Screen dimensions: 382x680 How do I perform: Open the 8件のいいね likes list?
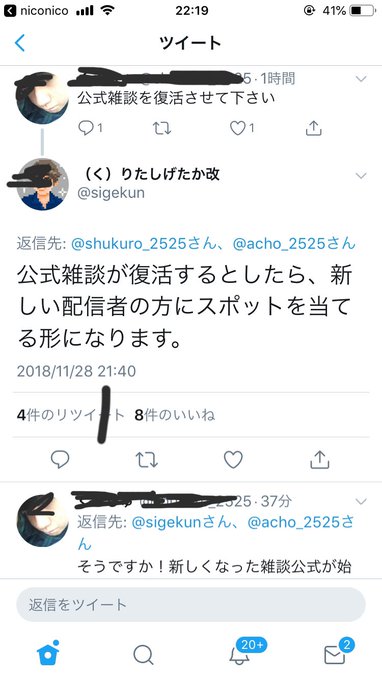click(x=175, y=415)
